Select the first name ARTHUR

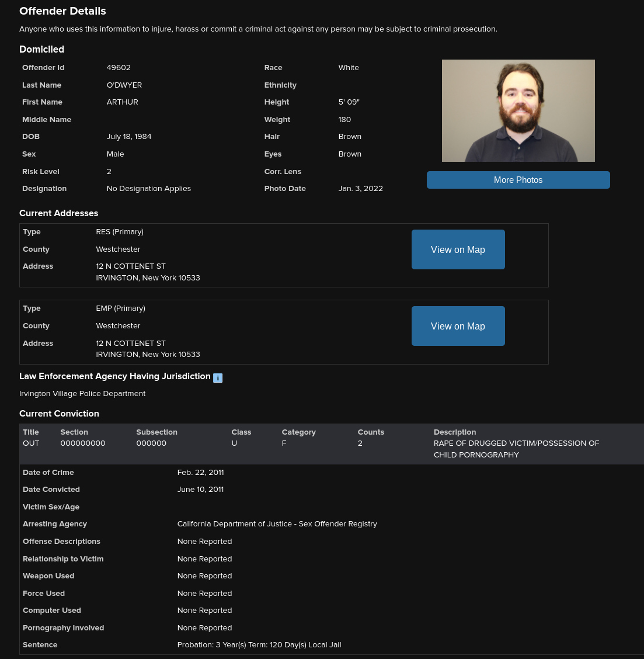[122, 102]
